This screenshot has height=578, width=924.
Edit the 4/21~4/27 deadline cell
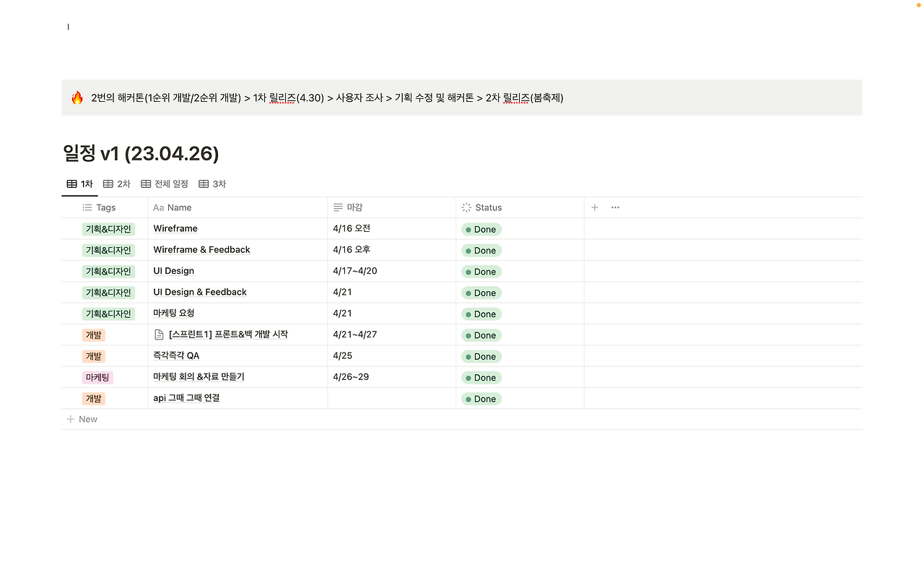coord(391,335)
